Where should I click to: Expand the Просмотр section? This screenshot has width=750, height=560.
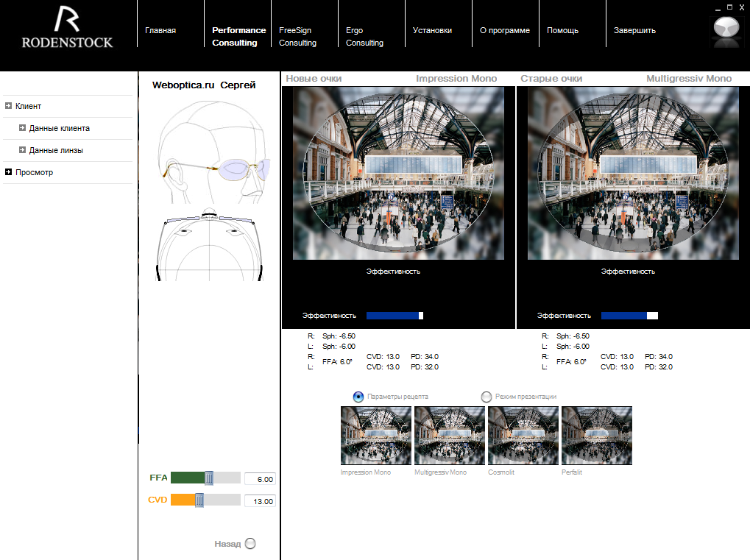click(8, 171)
